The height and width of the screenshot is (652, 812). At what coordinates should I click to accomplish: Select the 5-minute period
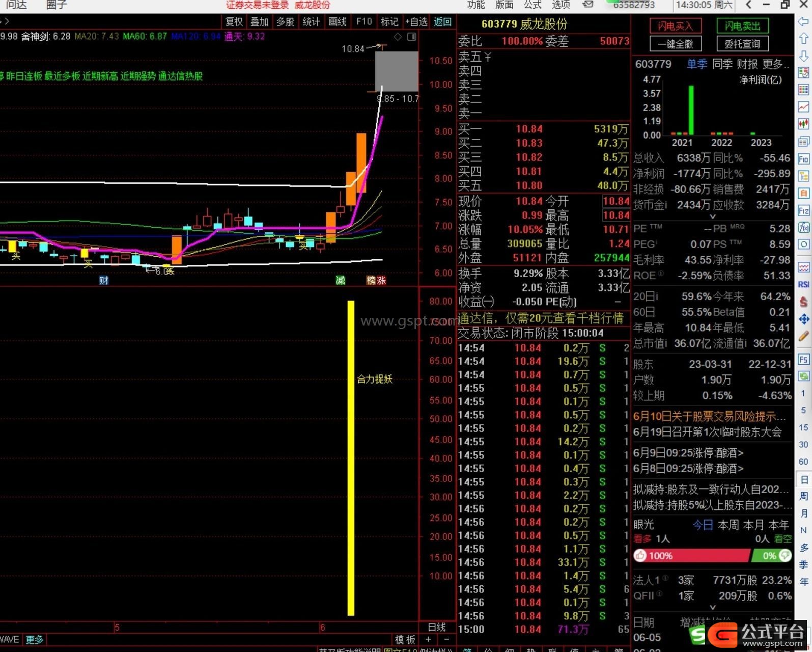click(803, 410)
